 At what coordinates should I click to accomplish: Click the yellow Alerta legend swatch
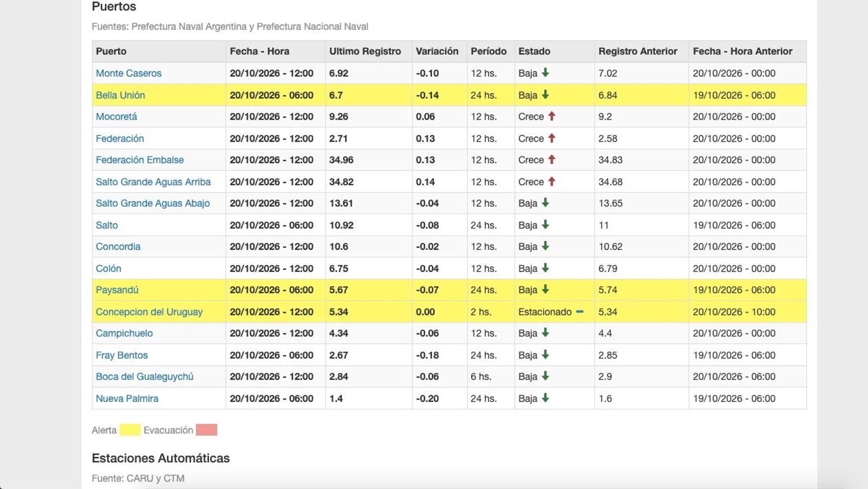coord(130,430)
